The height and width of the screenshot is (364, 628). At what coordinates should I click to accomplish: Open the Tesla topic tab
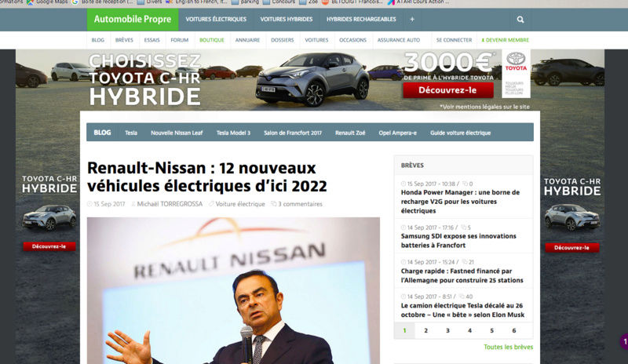coord(131,133)
